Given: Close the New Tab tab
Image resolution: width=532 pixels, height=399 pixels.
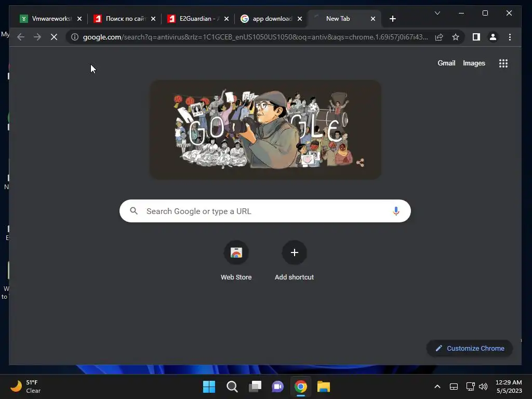Looking at the screenshot, I should (x=373, y=19).
